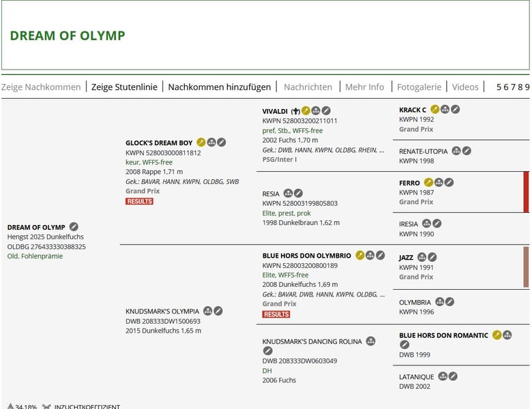Viewport: 532px width, 409px height.
Task: Click red inbreeding color bar beside FERRO
Action: 527,192
